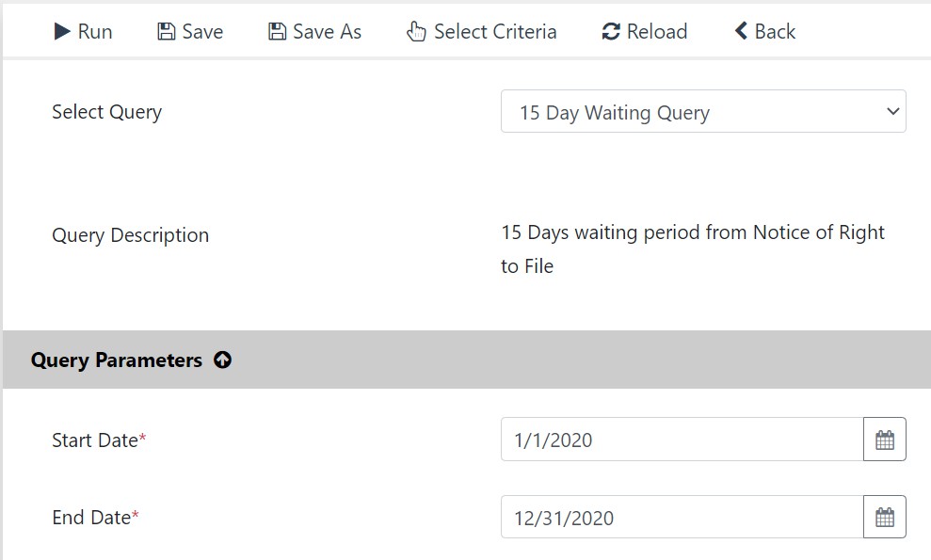Image resolution: width=931 pixels, height=560 pixels.
Task: Click into the End Date field
Action: (x=682, y=518)
